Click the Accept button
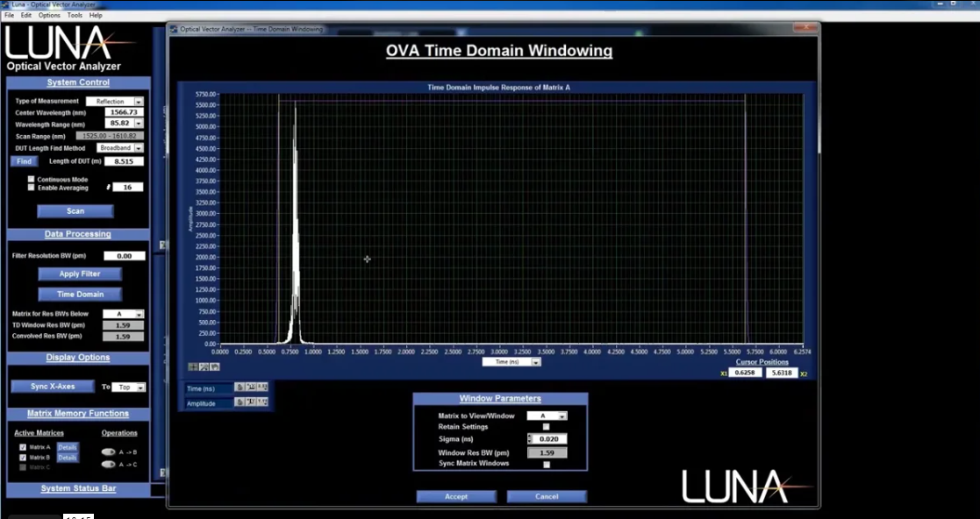The height and width of the screenshot is (519, 980). click(x=456, y=496)
